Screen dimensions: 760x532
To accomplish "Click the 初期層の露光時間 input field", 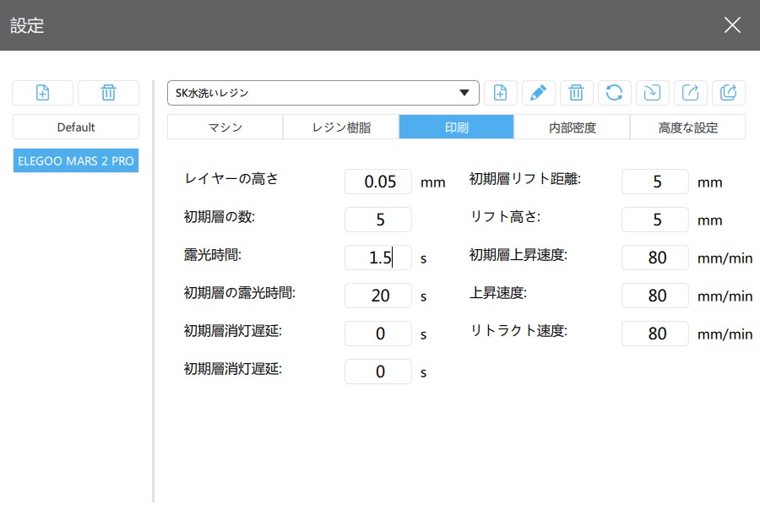I will [x=378, y=296].
